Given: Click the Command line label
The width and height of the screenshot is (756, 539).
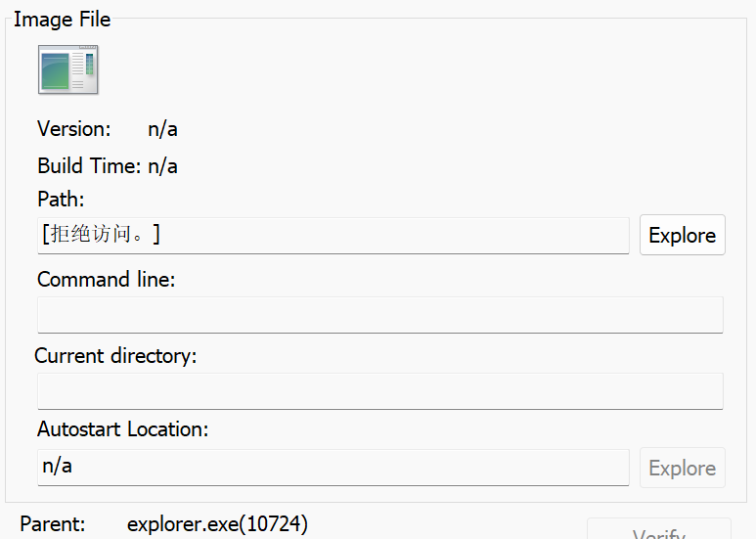Looking at the screenshot, I should 106,279.
